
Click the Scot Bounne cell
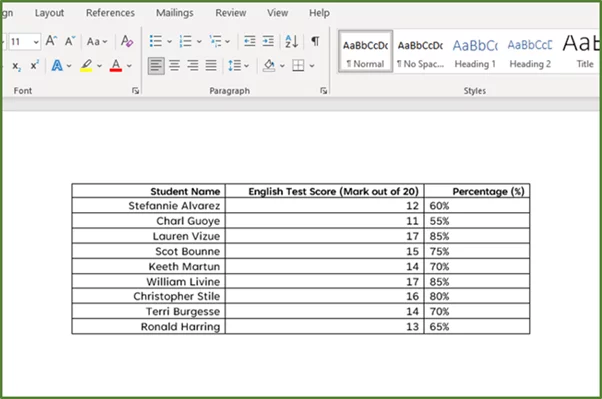pos(149,251)
